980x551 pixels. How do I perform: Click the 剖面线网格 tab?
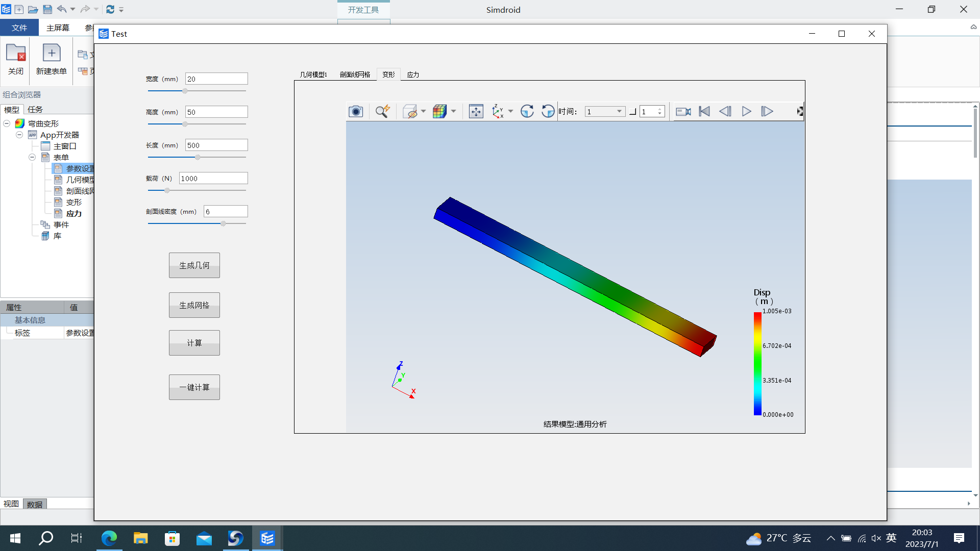pos(355,74)
